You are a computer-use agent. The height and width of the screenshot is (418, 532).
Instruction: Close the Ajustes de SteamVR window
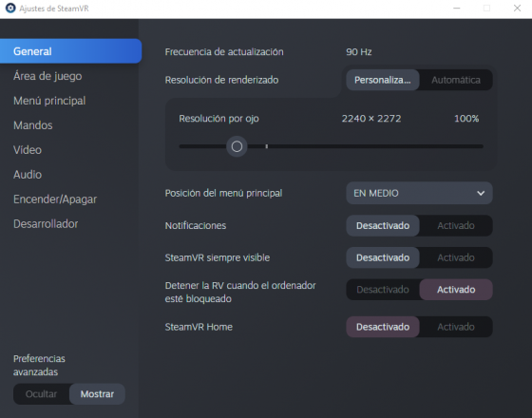coord(517,9)
